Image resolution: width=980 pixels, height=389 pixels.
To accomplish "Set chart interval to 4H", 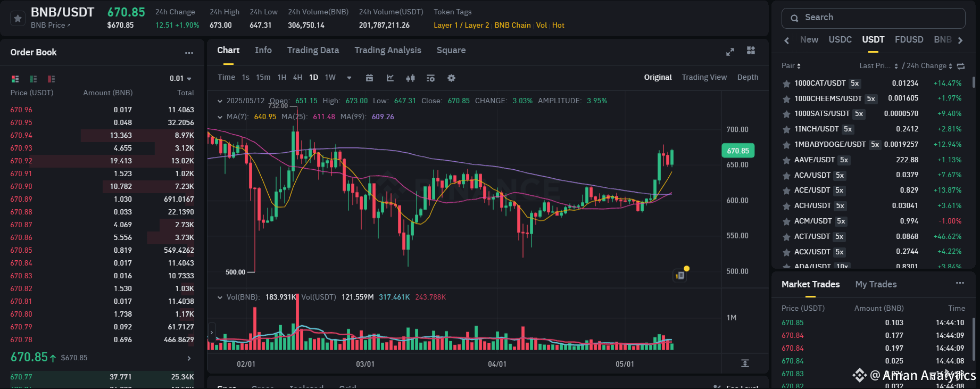I will click(x=298, y=77).
